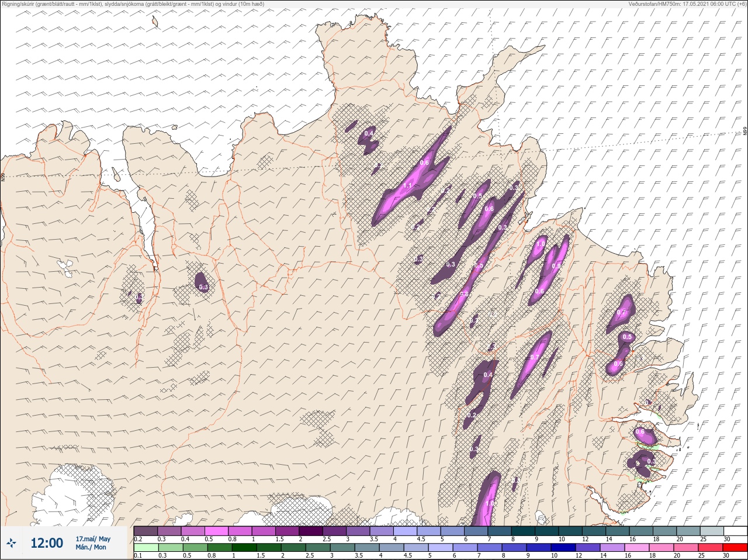Viewport: 748px width, 560px height.
Task: Click the white swatch above 30 in snow scale
Action: (x=735, y=531)
